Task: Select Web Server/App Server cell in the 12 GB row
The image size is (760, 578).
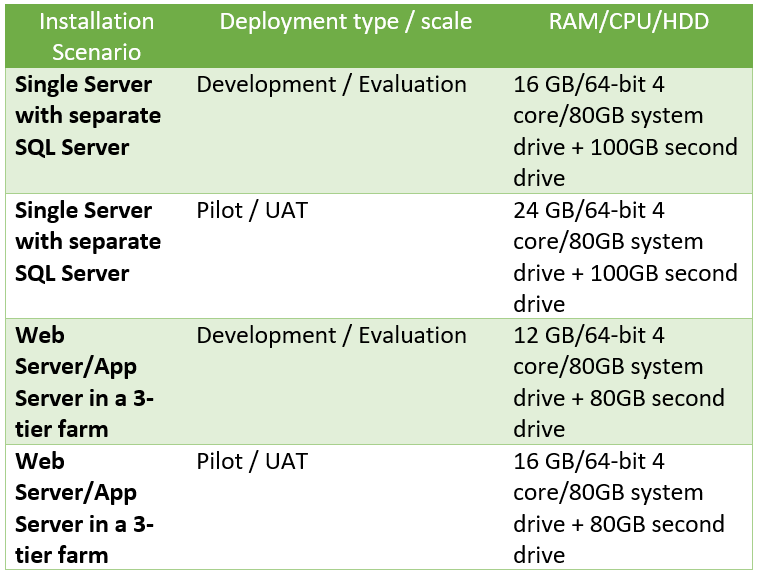Action: 84,382
